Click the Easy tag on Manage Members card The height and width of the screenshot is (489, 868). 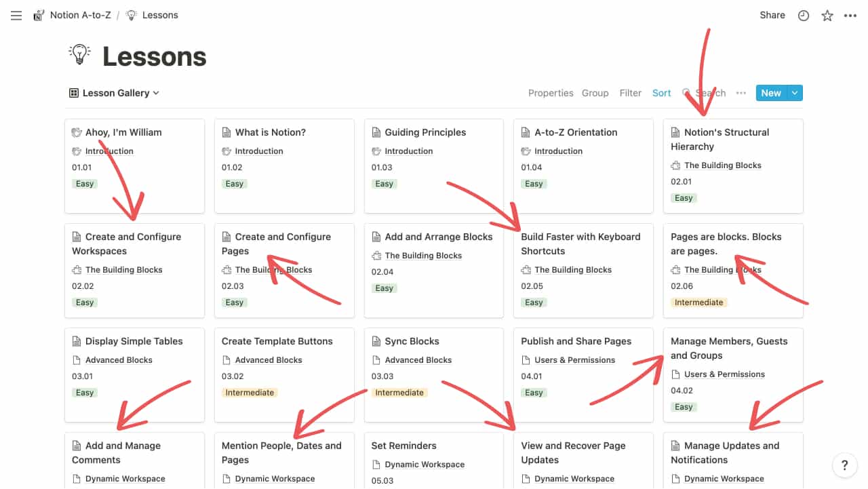pos(683,407)
